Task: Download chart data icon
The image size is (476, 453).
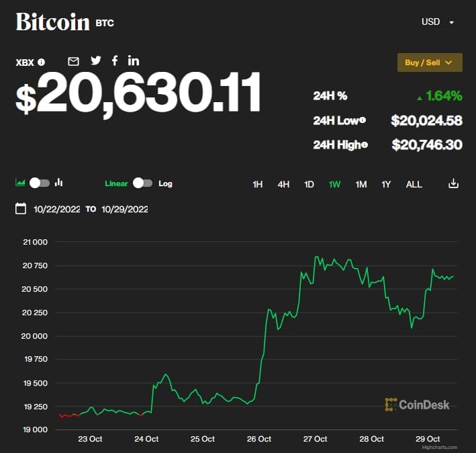Action: [453, 183]
